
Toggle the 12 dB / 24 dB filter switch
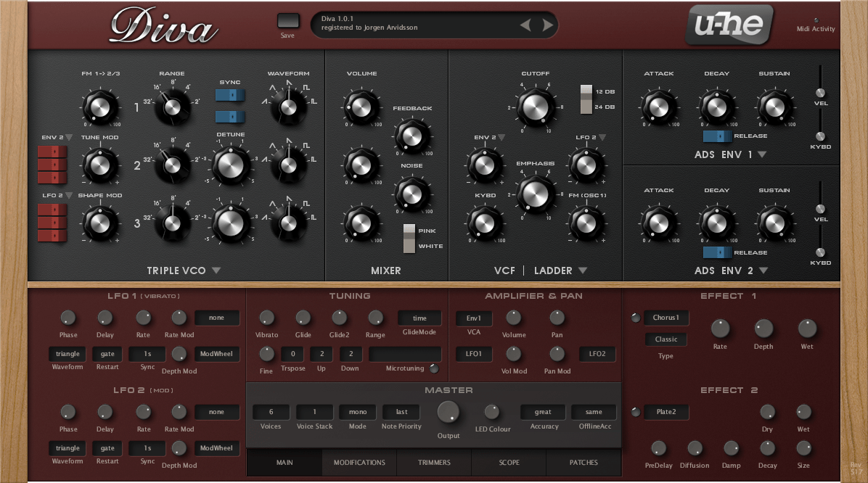tap(586, 99)
